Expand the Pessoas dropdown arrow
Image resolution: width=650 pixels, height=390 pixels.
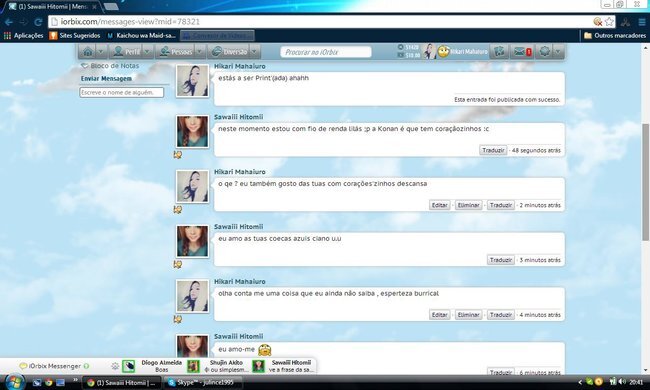pyautogui.click(x=199, y=52)
